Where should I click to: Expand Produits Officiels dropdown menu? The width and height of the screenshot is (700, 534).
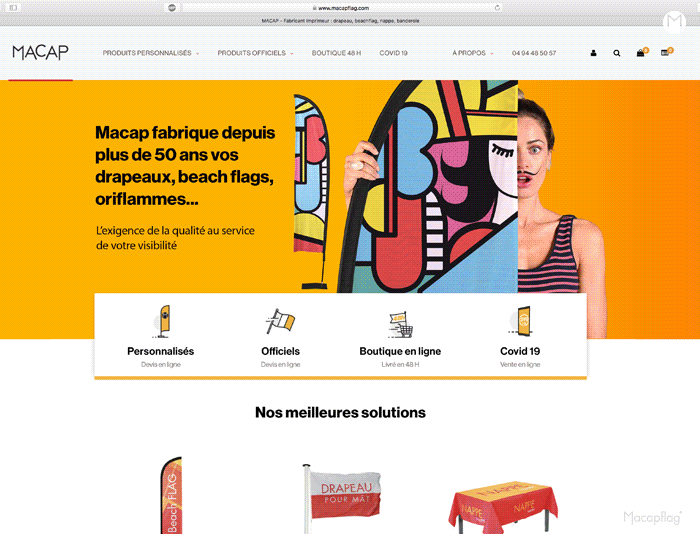255,53
